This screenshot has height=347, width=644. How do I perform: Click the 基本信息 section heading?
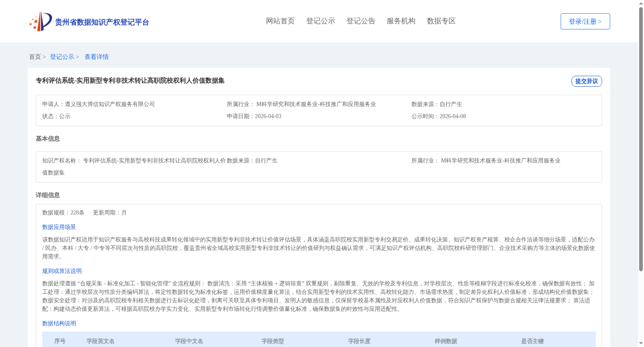pyautogui.click(x=47, y=139)
